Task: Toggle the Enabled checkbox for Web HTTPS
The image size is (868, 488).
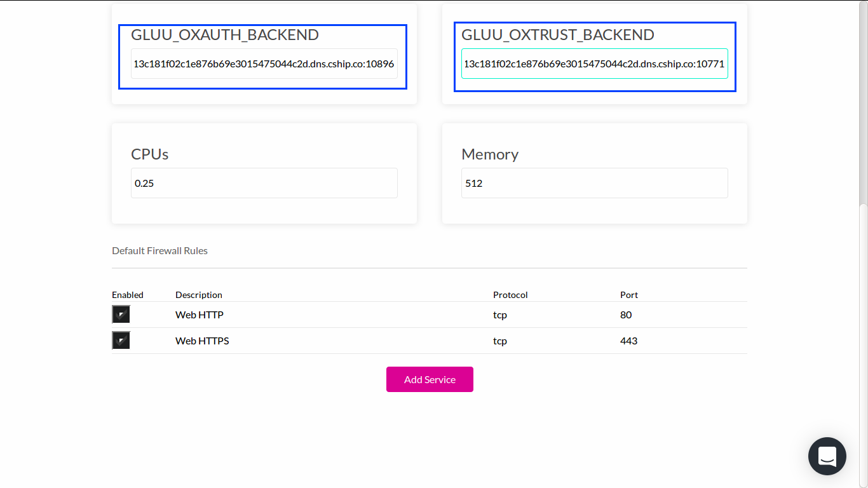Action: [121, 340]
